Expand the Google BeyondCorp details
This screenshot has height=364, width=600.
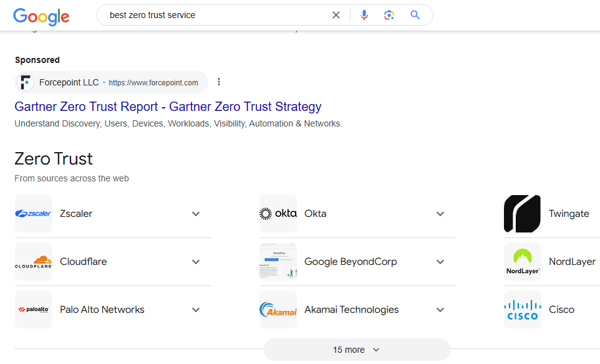(x=440, y=262)
